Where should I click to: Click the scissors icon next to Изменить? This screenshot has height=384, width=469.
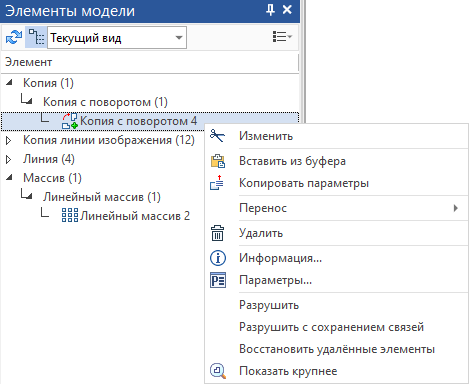click(217, 136)
